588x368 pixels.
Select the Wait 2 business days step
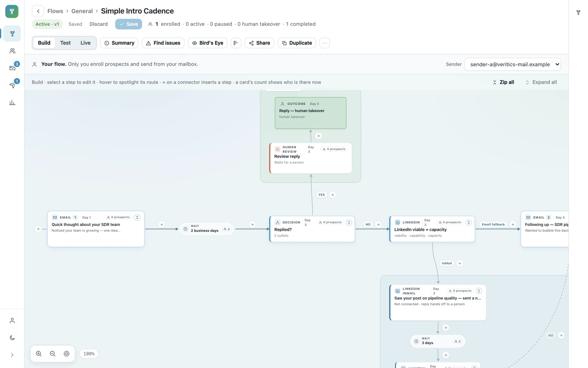pos(207,229)
